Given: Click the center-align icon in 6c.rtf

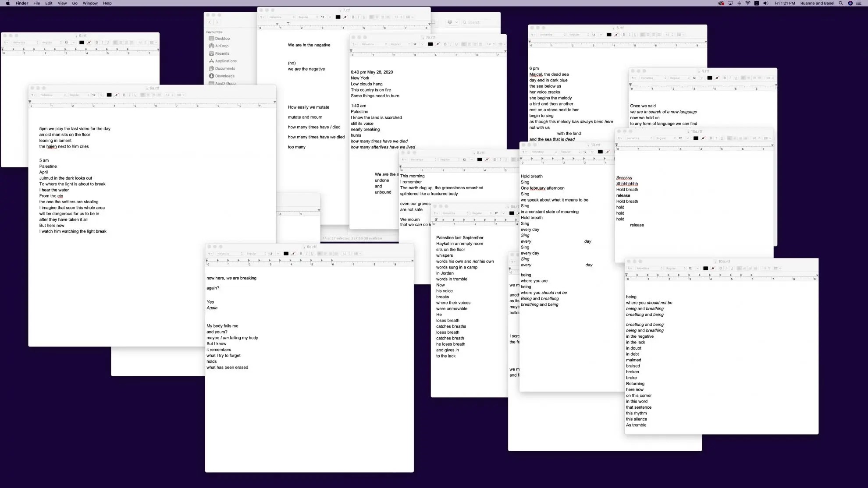Looking at the screenshot, I should pos(325,254).
